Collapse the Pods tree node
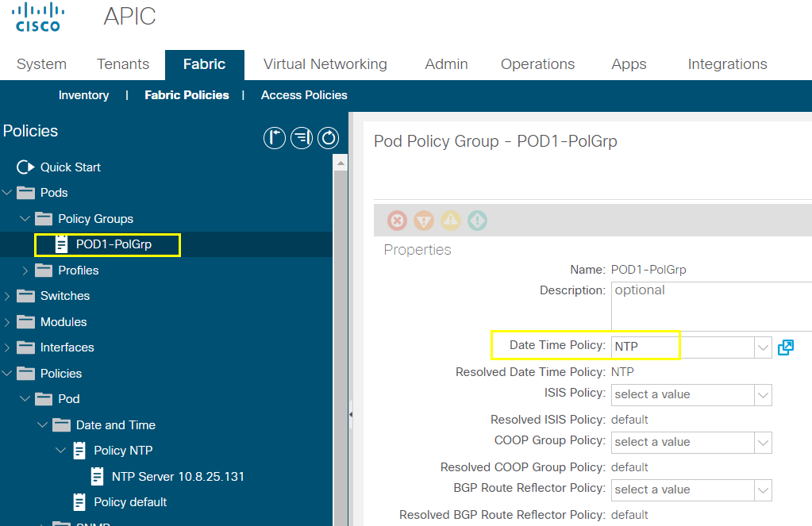The height and width of the screenshot is (526, 812). pos(6,193)
